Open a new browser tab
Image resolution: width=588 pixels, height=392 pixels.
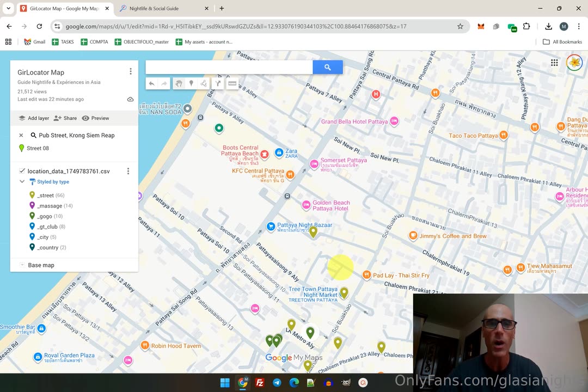coord(222,8)
